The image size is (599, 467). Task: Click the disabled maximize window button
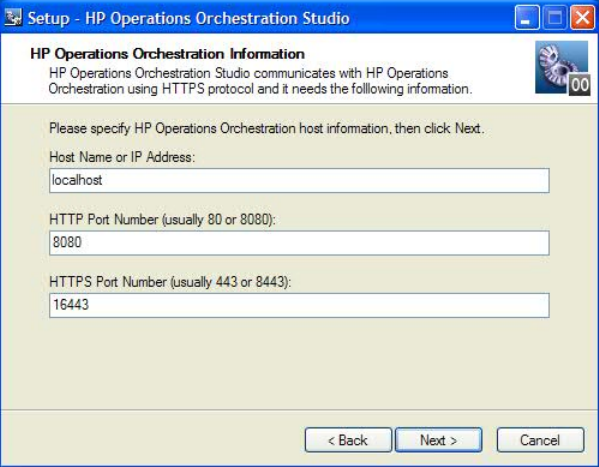click(555, 18)
